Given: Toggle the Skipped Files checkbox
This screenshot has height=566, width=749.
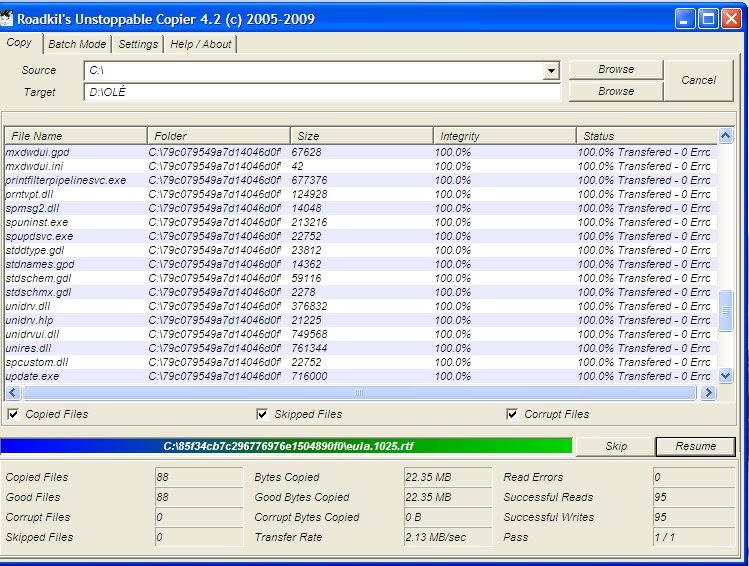Looking at the screenshot, I should click(262, 414).
